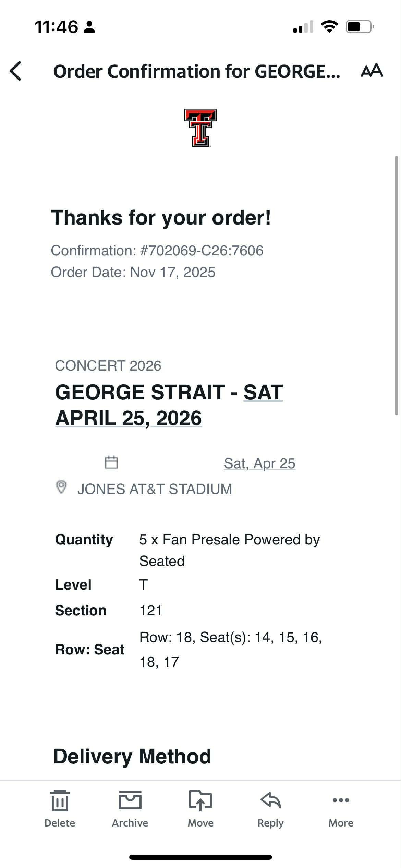Screen dimensions: 401x868
Task: Tap the email subject Order Confirmation header
Action: tap(196, 72)
